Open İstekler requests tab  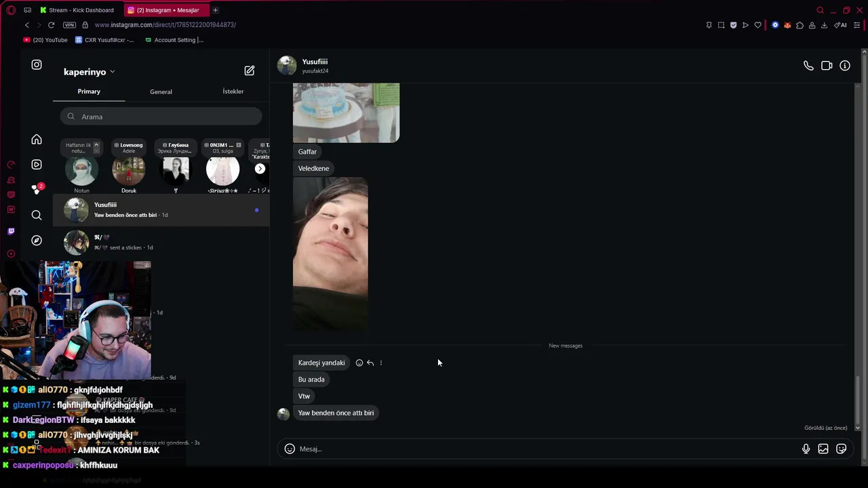[x=233, y=91]
